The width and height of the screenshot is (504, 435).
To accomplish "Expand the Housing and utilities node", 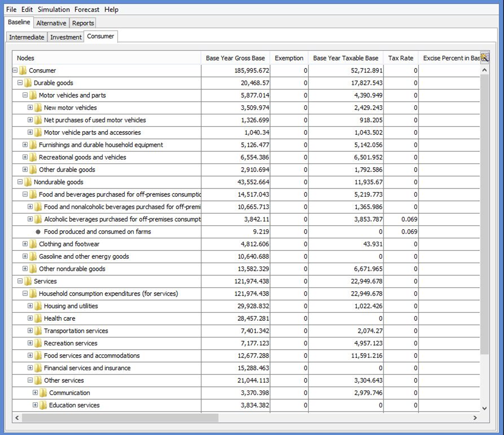I will click(x=30, y=306).
